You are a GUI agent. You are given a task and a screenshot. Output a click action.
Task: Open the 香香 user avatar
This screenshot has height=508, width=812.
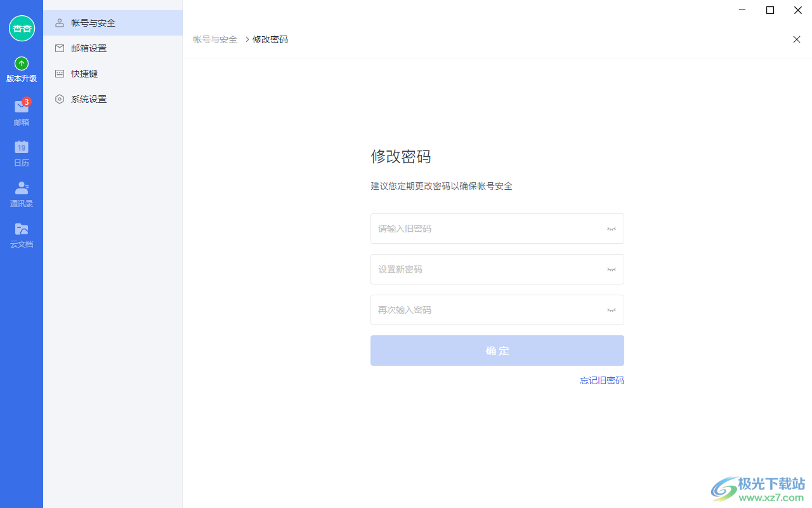point(22,29)
